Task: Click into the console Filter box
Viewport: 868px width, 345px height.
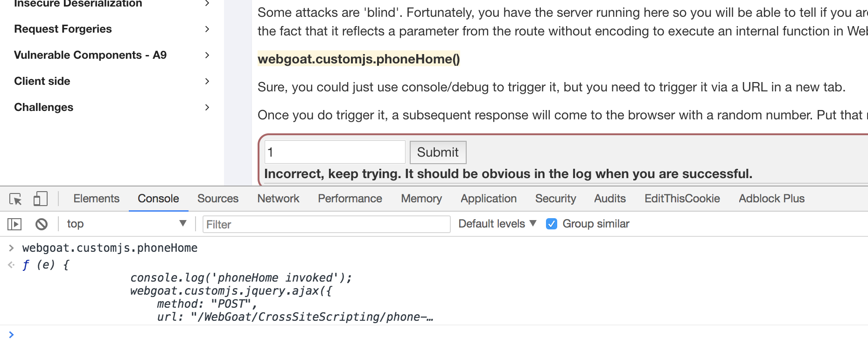Action: click(327, 224)
